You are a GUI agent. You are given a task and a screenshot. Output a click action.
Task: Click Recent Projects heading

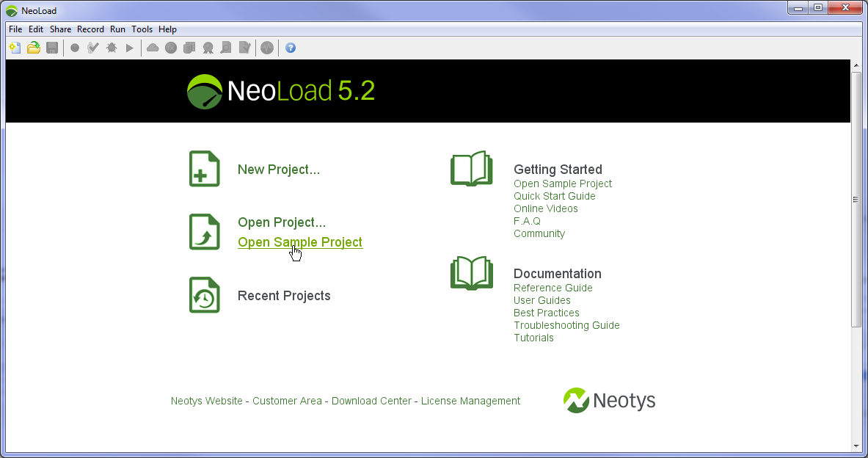pyautogui.click(x=284, y=296)
